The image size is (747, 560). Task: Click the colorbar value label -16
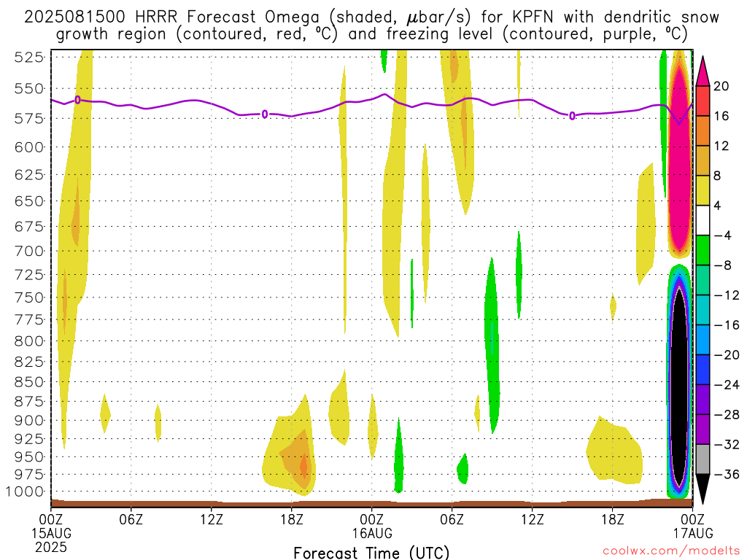727,324
